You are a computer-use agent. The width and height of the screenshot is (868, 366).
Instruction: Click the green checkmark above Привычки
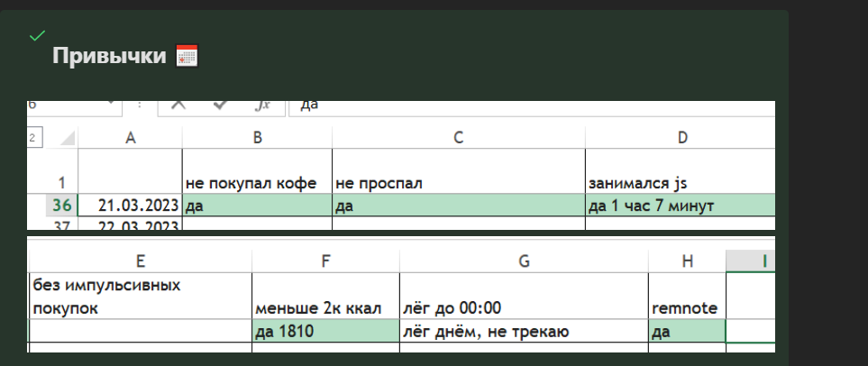click(37, 35)
